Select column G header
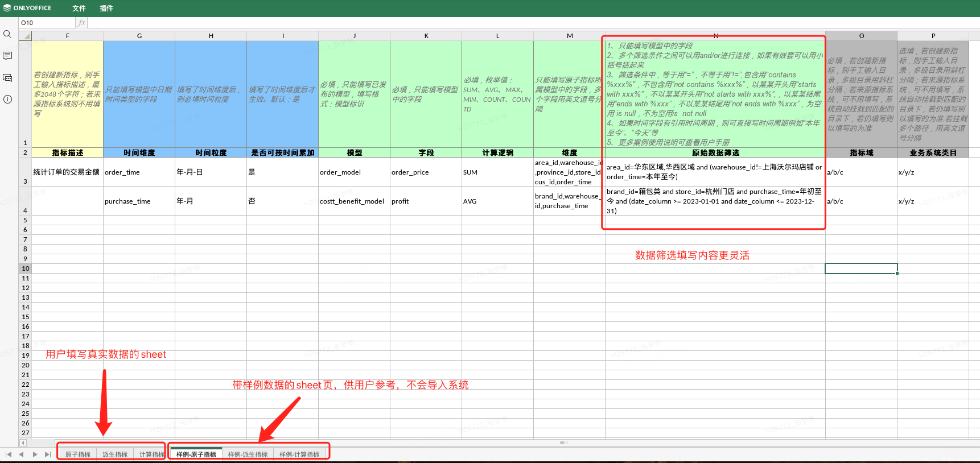 click(x=139, y=36)
